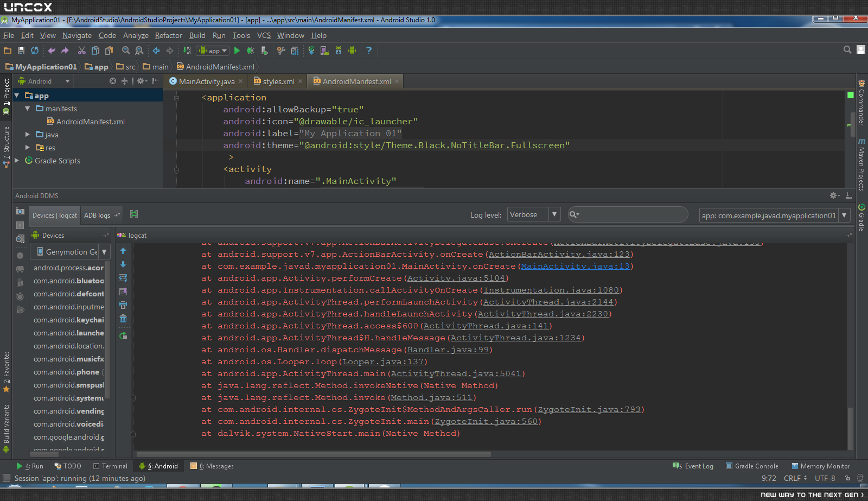Image resolution: width=868 pixels, height=501 pixels.
Task: Click the Attach debugger to process icon
Action: [264, 50]
